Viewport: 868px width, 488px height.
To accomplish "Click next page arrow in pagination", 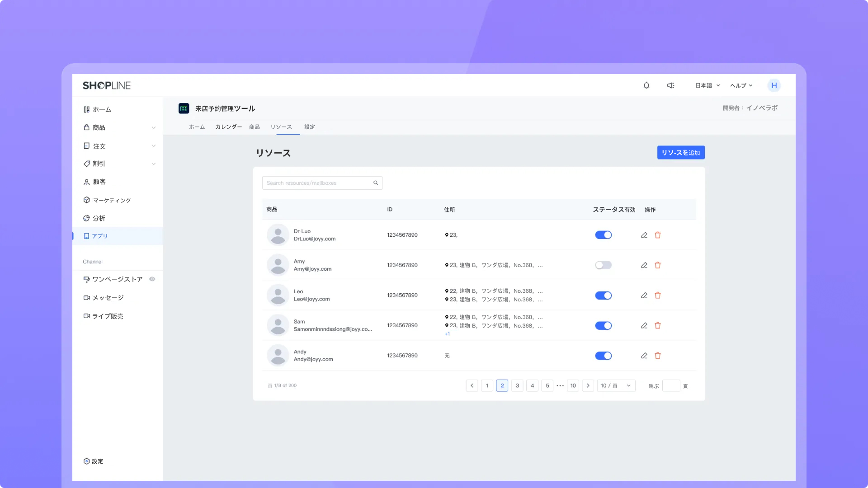I will [588, 385].
